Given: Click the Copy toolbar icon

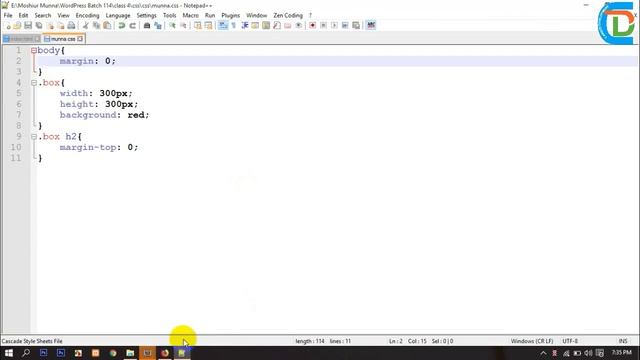Looking at the screenshot, I should 96,26.
